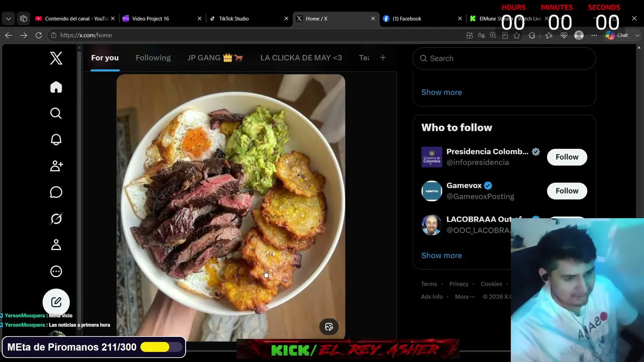The image size is (644, 362).
Task: Click the zoom magnifier icon in address bar
Action: click(493, 35)
